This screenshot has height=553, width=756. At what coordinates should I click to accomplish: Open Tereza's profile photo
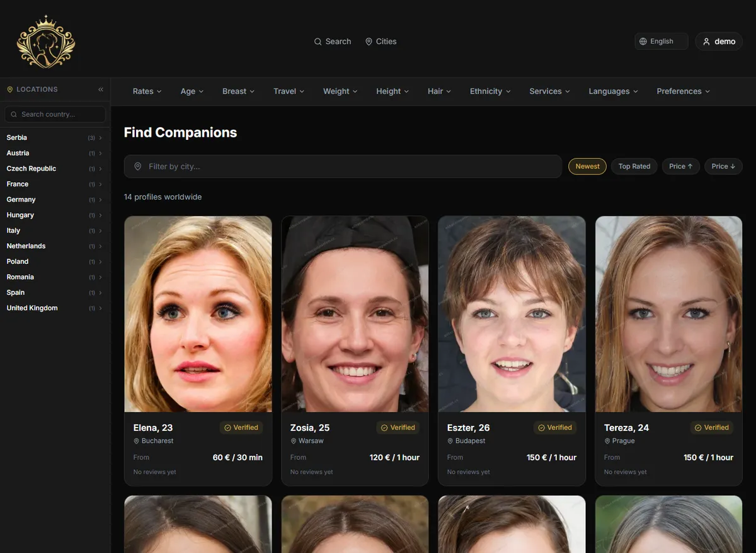[x=668, y=314]
